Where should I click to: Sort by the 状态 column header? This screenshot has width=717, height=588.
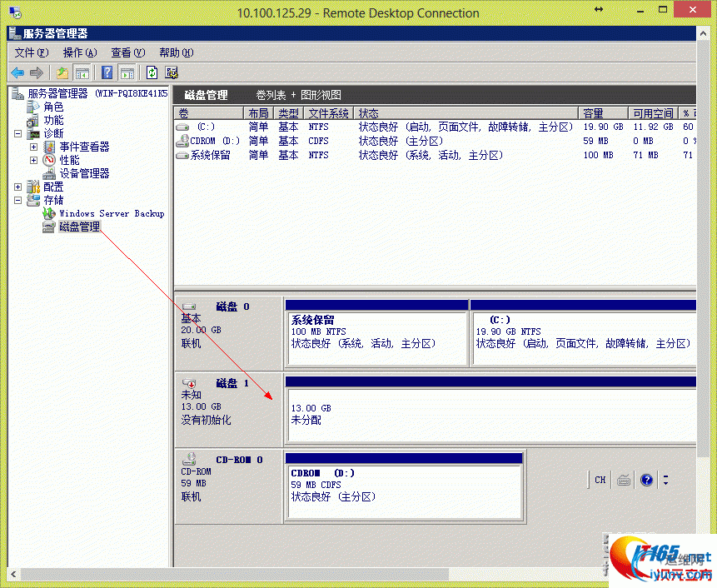[x=466, y=113]
